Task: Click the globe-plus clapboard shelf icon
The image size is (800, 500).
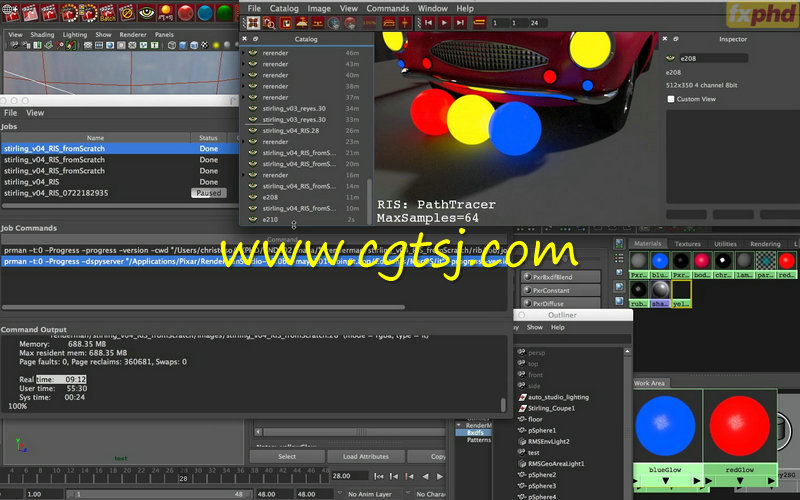Action: click(10, 12)
